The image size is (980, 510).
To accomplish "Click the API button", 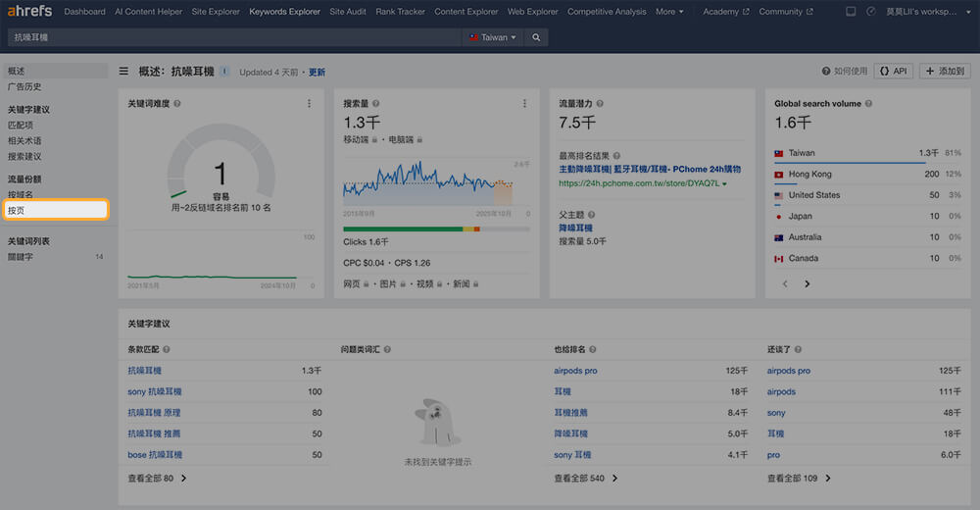I will (894, 72).
